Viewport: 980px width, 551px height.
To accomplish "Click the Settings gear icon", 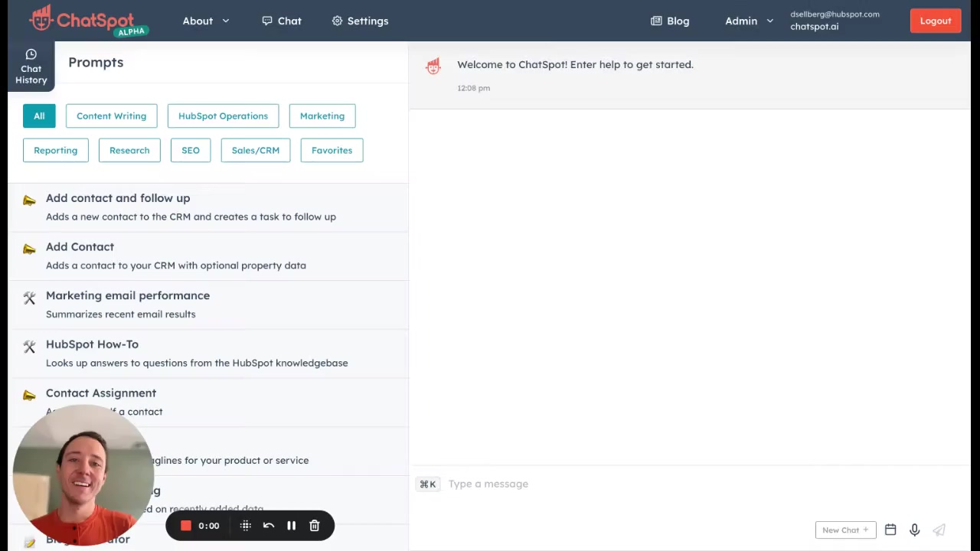I will [x=337, y=21].
